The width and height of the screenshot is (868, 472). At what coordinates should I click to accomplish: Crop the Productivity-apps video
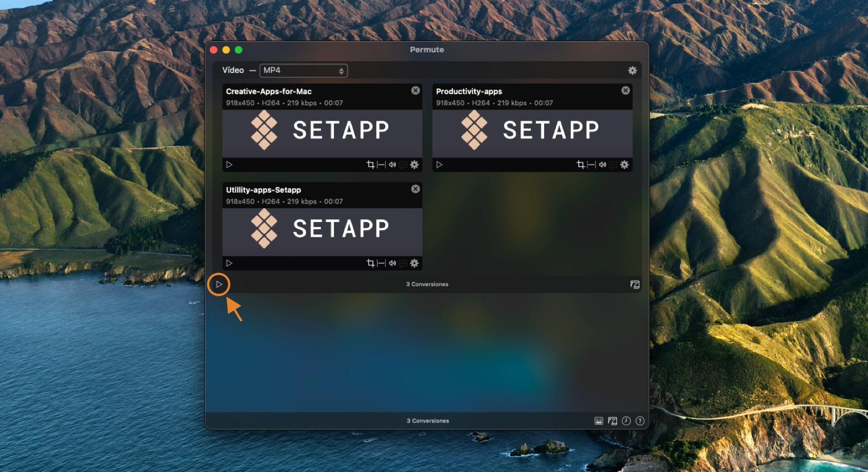click(581, 165)
